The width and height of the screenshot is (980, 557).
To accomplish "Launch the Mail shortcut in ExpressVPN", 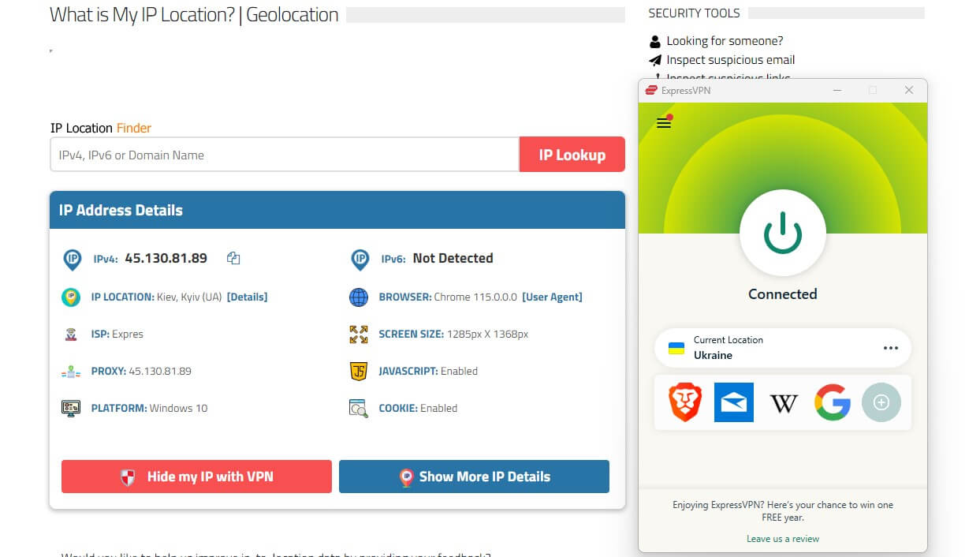I will tap(734, 402).
